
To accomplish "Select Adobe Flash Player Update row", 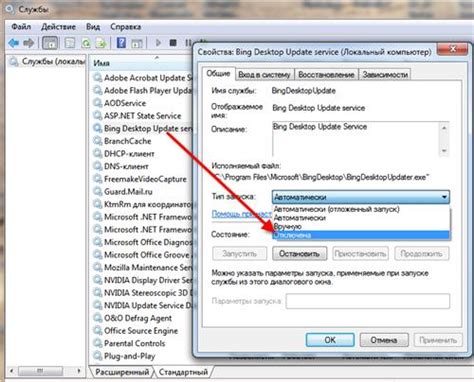I will 143,90.
